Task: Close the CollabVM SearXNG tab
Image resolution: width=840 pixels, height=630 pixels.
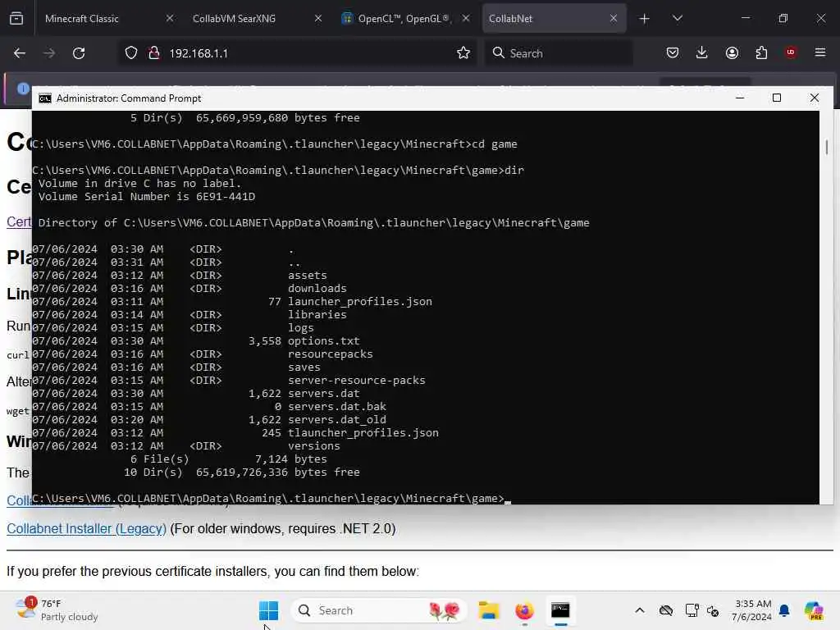Action: pyautogui.click(x=317, y=18)
